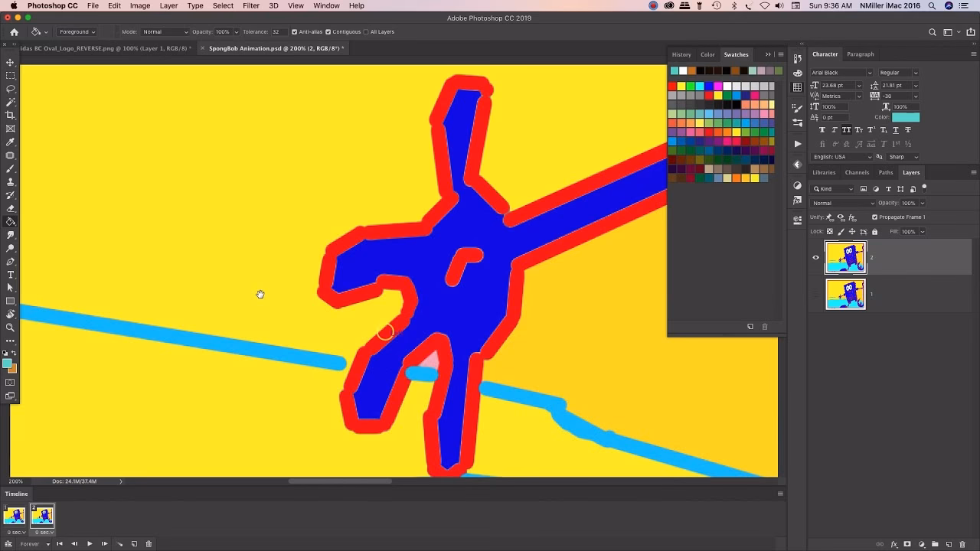Open the Forever loop dropdown in the timeline
The width and height of the screenshot is (980, 551).
pyautogui.click(x=34, y=543)
